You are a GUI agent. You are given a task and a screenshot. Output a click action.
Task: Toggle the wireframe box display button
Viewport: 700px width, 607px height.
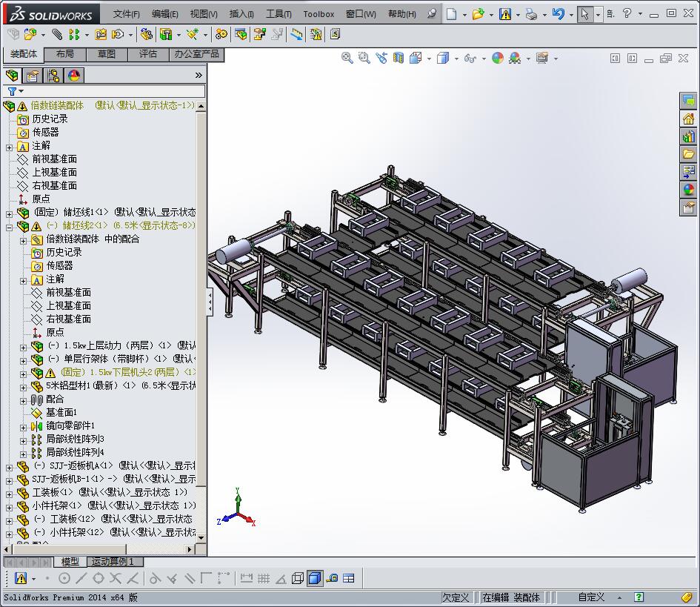click(298, 578)
